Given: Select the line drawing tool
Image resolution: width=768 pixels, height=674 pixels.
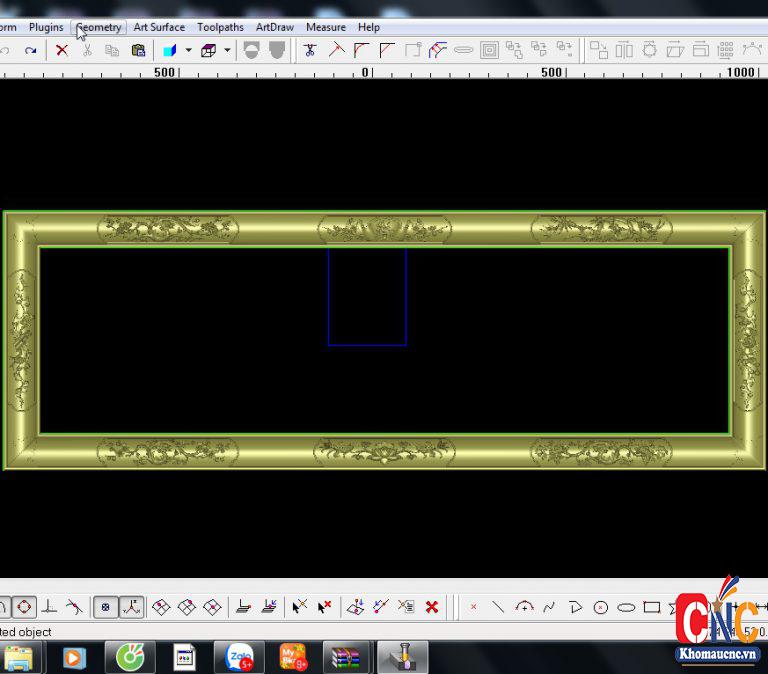Looking at the screenshot, I should click(x=498, y=607).
